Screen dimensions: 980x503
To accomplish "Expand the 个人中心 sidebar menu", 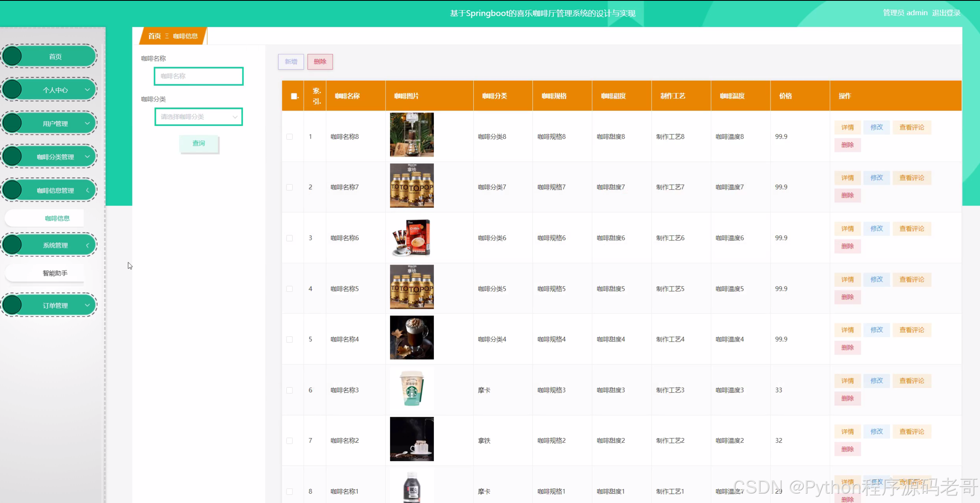I will click(55, 90).
